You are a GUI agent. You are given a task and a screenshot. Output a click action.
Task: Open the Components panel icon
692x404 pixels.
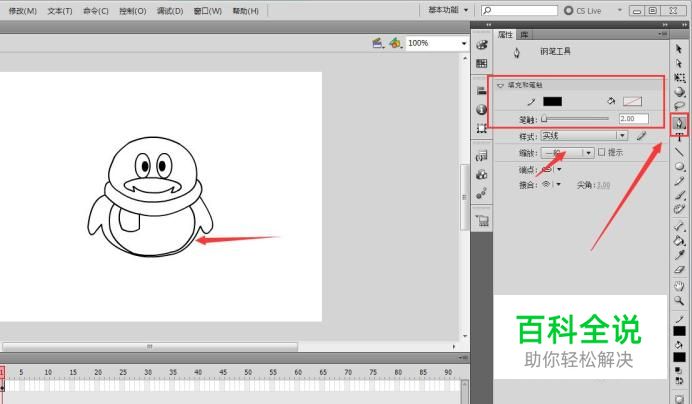482,174
